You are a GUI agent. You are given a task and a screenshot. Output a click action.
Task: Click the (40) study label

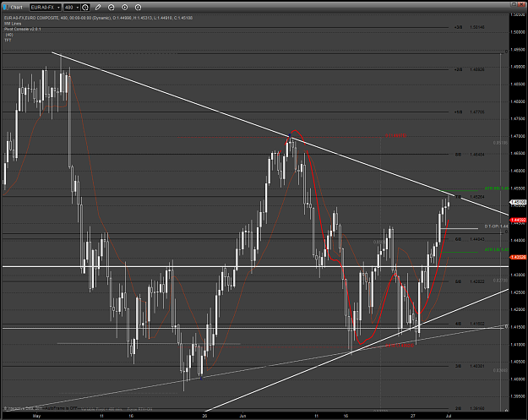coord(9,35)
